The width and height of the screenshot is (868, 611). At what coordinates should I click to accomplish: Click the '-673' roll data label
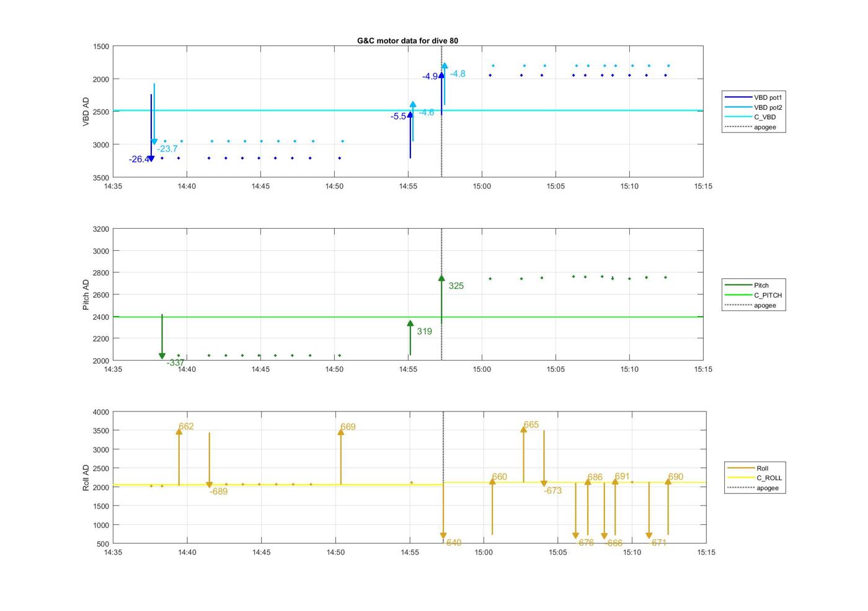coord(552,490)
